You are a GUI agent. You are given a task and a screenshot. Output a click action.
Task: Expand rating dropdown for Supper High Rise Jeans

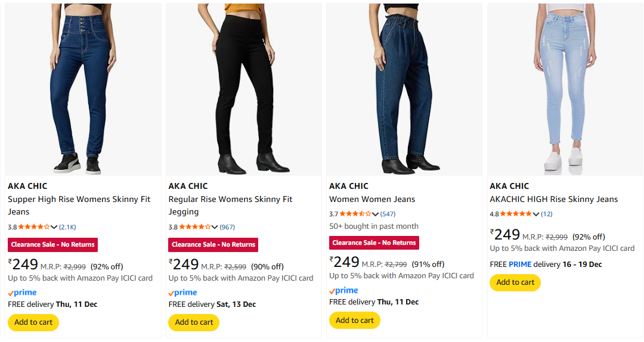pyautogui.click(x=54, y=227)
